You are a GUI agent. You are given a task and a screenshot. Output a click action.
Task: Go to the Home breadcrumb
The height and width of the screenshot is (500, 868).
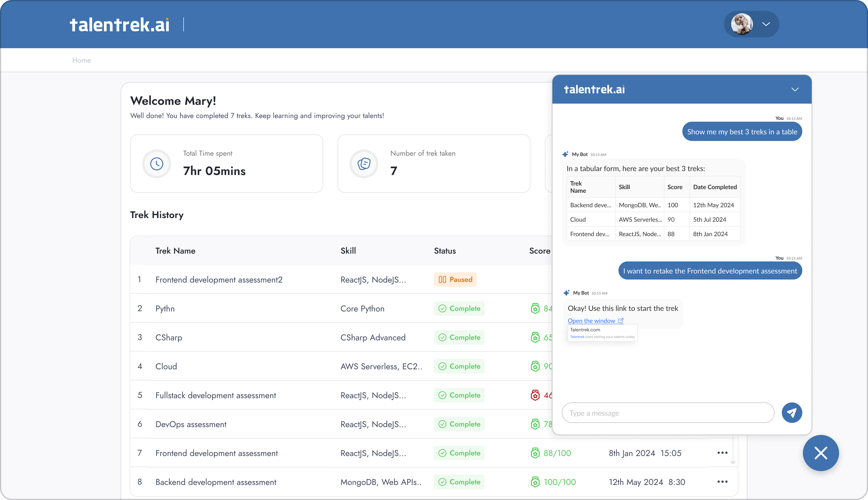pos(81,61)
